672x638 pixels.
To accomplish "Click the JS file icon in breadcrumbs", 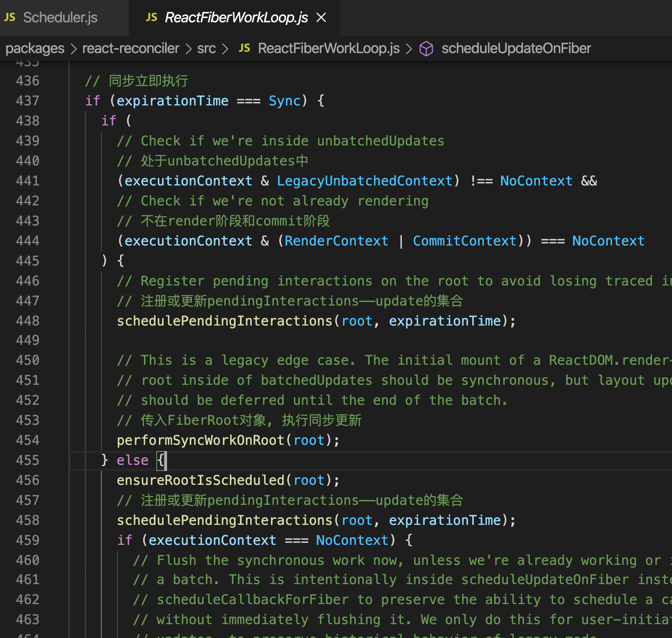I will tap(244, 48).
